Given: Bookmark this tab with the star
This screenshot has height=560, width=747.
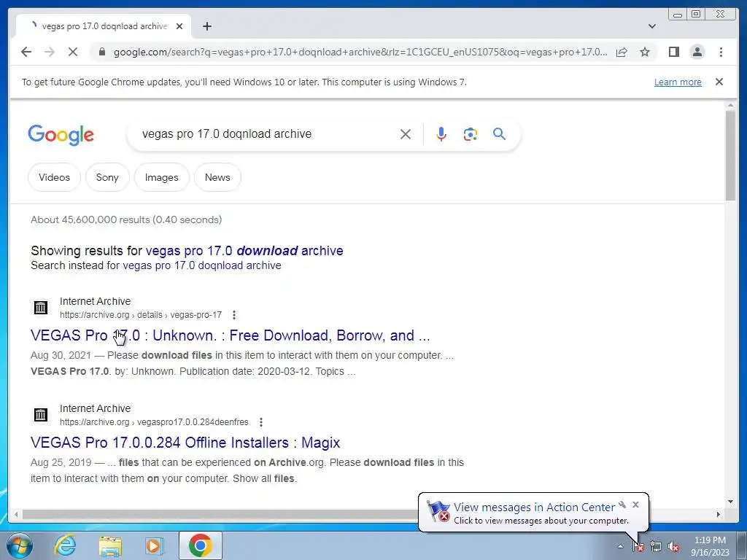Looking at the screenshot, I should [645, 52].
